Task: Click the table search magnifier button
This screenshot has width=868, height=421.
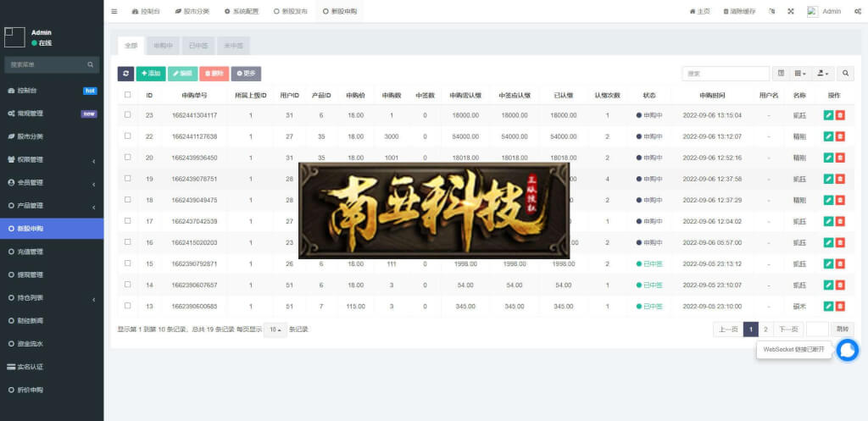Action: point(845,74)
